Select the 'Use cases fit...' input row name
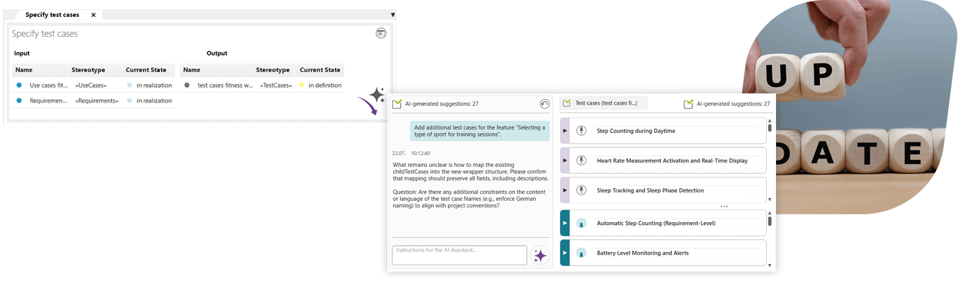 (49, 85)
